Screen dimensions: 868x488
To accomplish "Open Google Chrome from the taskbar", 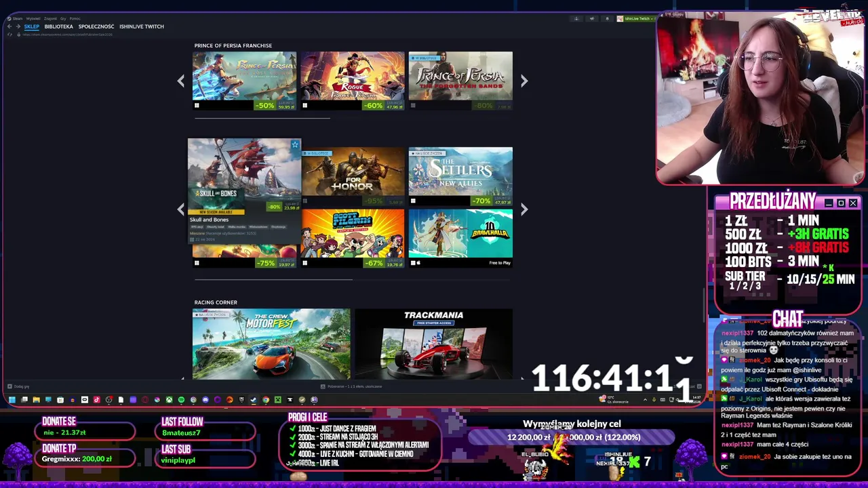I will (x=266, y=400).
